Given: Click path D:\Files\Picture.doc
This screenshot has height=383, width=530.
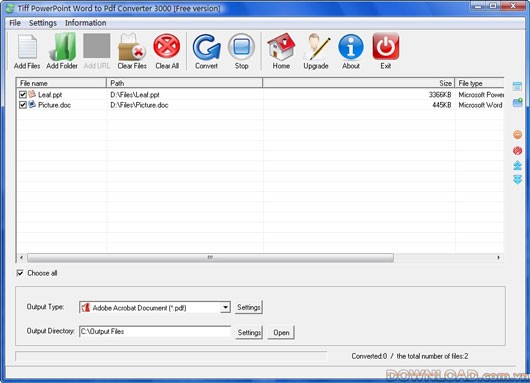Looking at the screenshot, I should 139,105.
